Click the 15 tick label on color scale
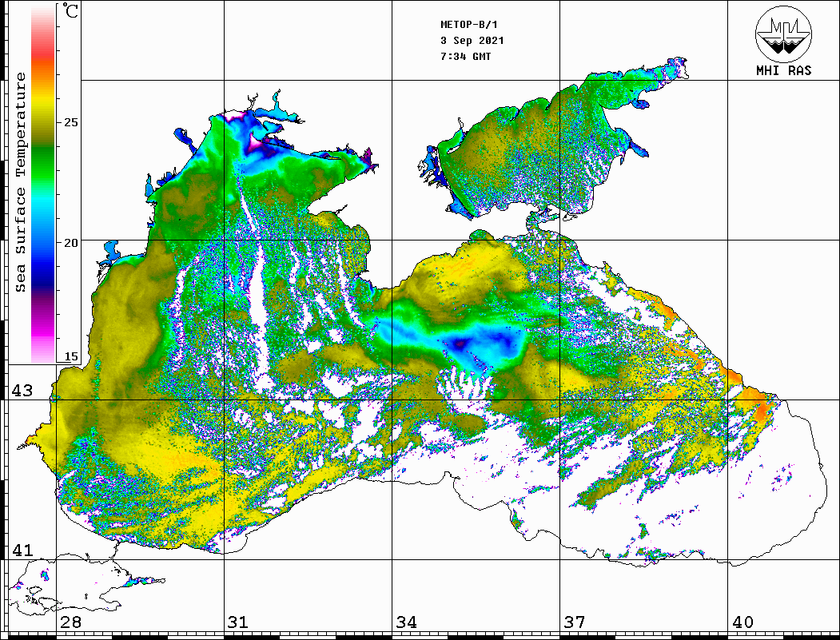The image size is (840, 640). (x=70, y=356)
